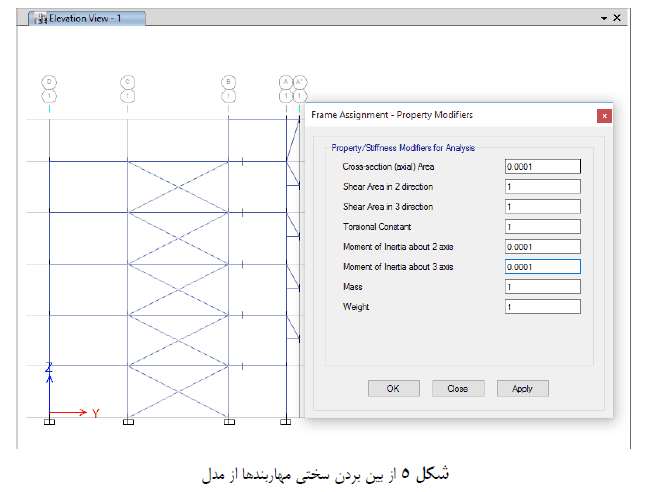The height and width of the screenshot is (492, 652).
Task: Click the Shear Area in 3 direction field
Action: pos(543,206)
